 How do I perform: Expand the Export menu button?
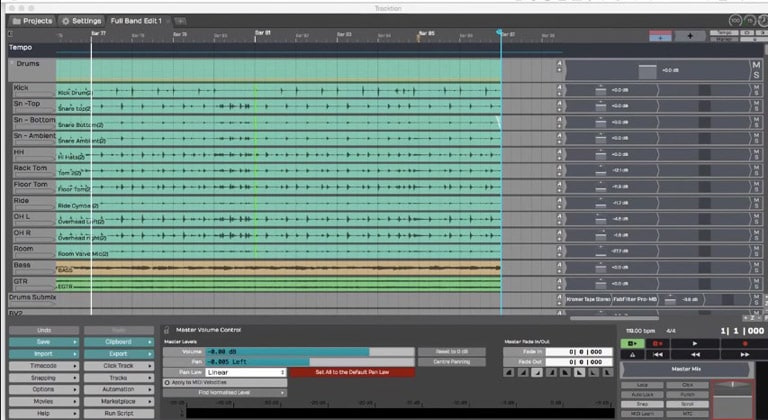click(118, 353)
